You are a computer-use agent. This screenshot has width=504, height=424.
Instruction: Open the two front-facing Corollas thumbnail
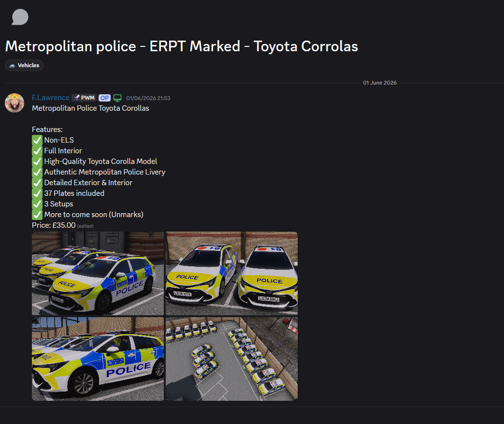[232, 274]
